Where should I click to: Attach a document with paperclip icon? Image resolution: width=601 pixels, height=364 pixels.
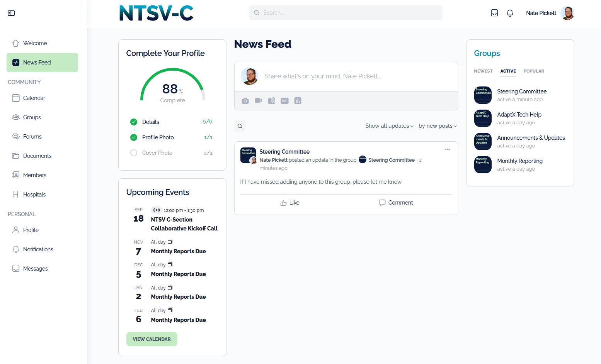[272, 101]
